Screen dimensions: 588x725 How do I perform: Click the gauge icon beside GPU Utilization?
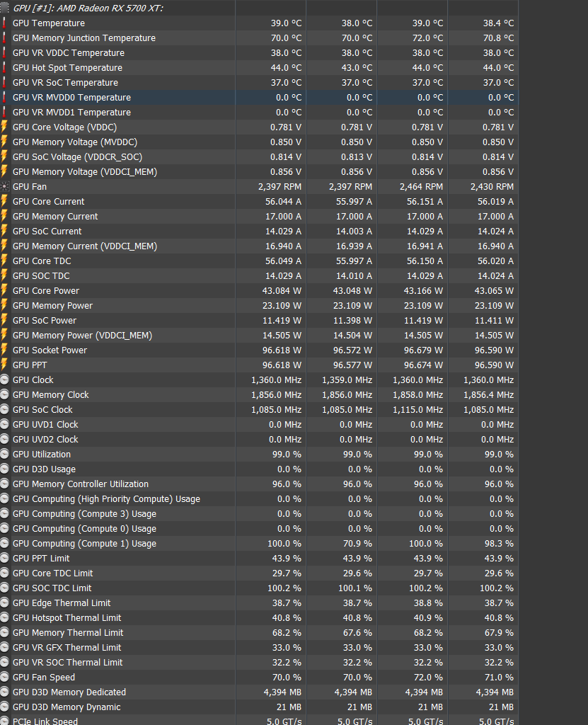tap(4, 454)
